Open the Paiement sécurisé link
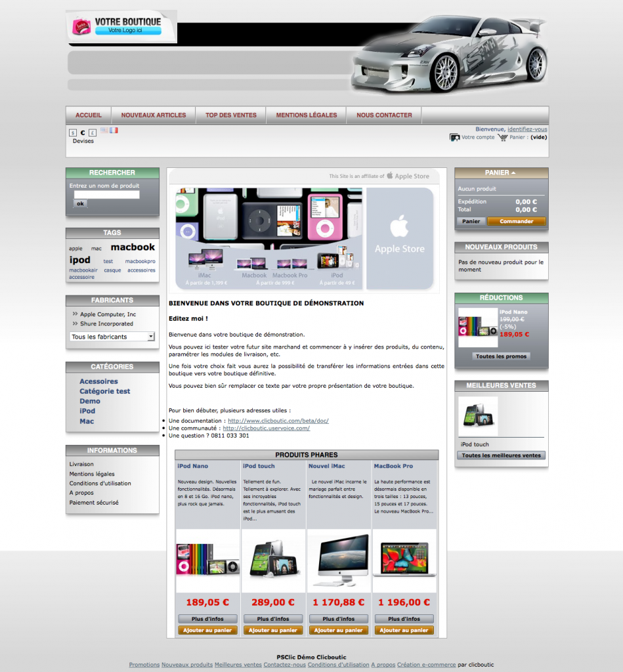This screenshot has width=623, height=672. point(94,503)
